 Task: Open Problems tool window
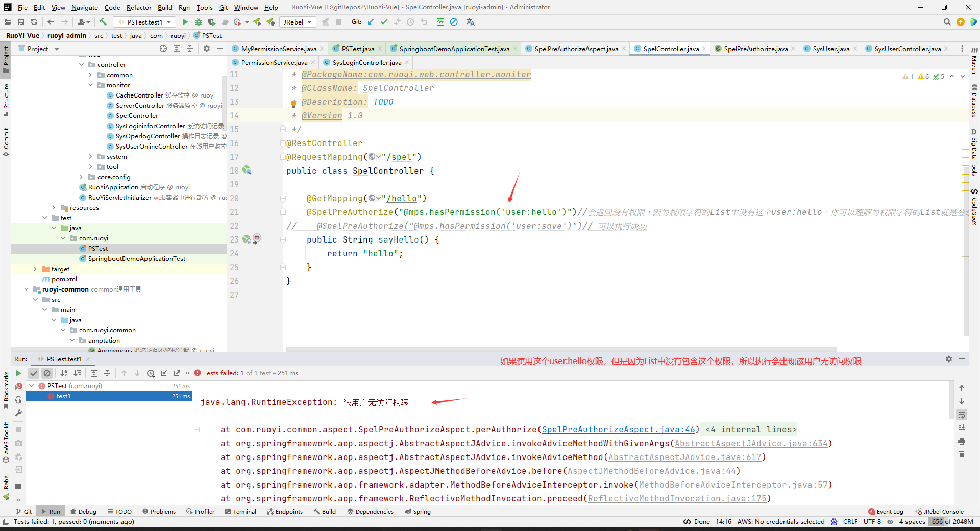pyautogui.click(x=159, y=511)
